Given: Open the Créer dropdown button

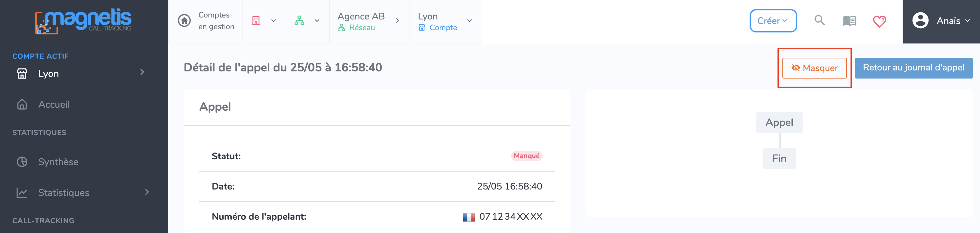Looking at the screenshot, I should click(773, 21).
